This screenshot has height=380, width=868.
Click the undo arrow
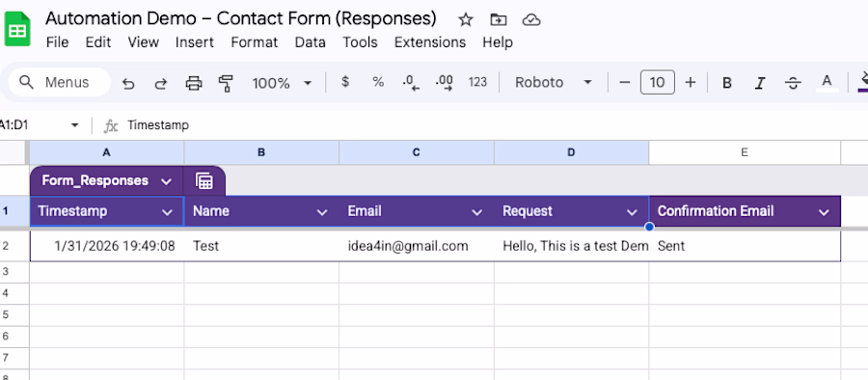(x=128, y=83)
